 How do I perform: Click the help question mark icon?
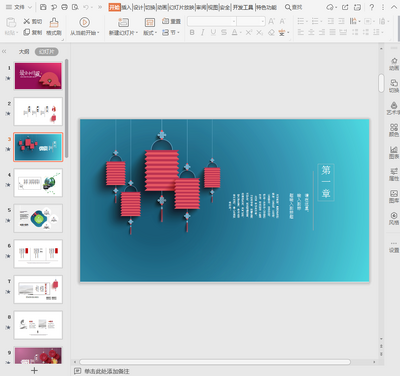coord(372,7)
